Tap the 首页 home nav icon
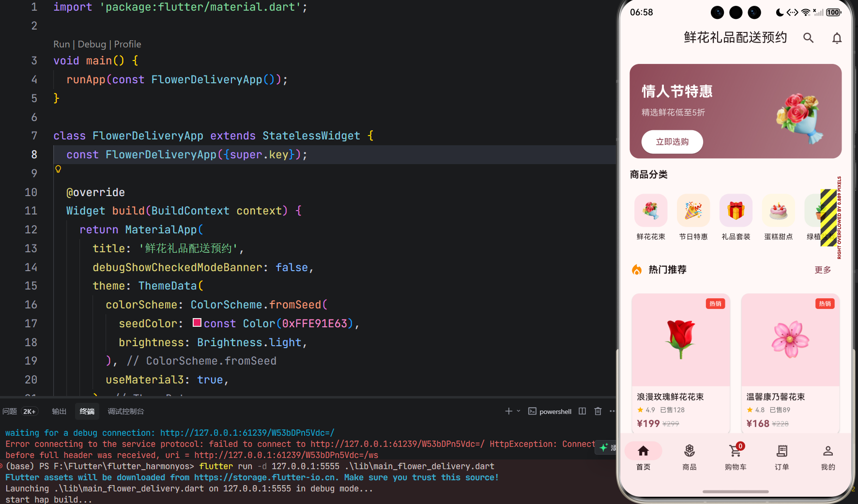 point(643,450)
